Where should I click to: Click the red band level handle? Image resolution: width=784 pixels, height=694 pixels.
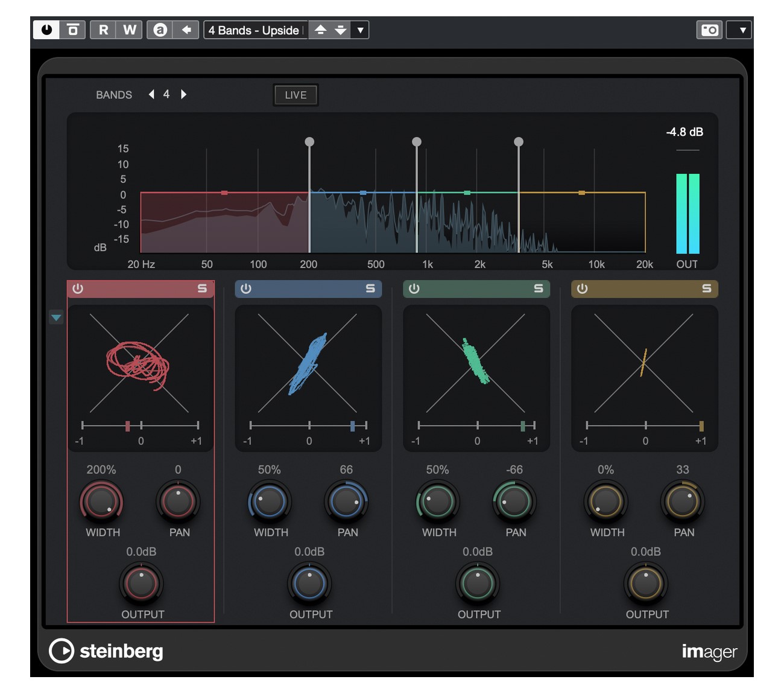[x=224, y=193]
